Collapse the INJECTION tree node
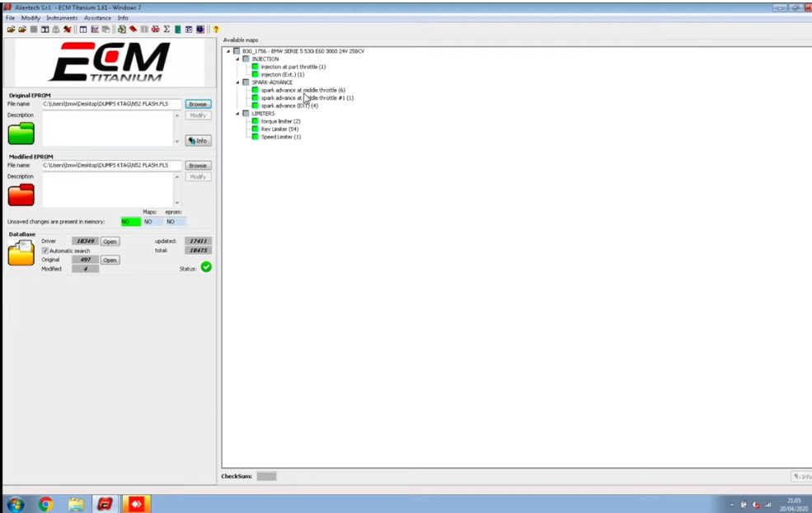This screenshot has height=513, width=812. pos(237,59)
